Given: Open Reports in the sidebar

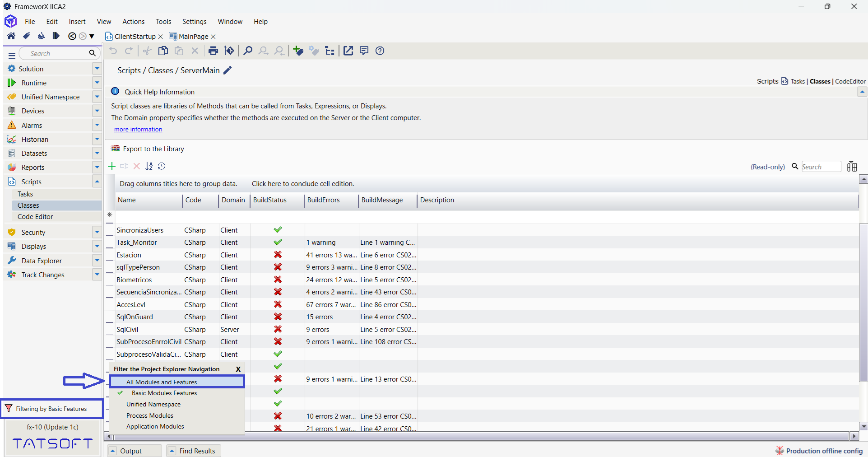Looking at the screenshot, I should point(33,167).
